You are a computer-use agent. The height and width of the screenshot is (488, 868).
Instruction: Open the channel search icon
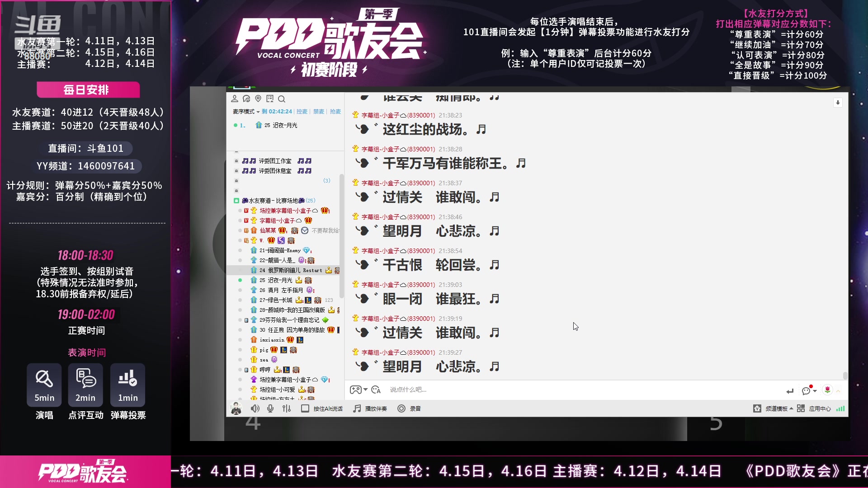point(282,99)
